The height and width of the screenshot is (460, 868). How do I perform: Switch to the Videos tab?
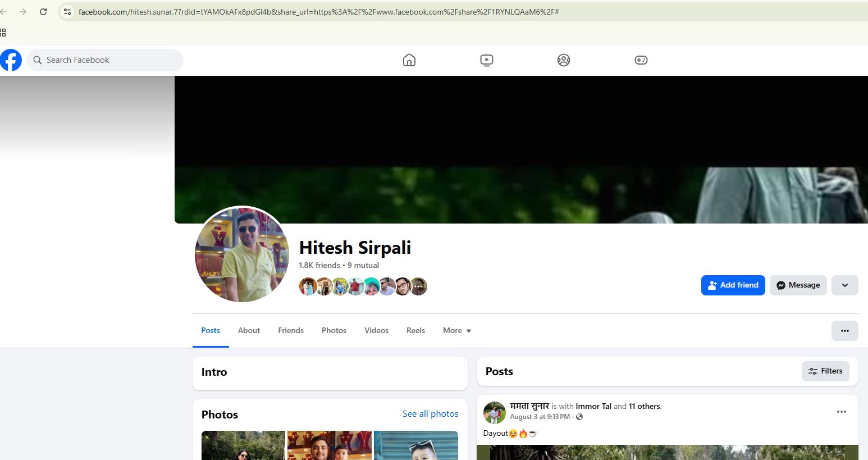(376, 330)
